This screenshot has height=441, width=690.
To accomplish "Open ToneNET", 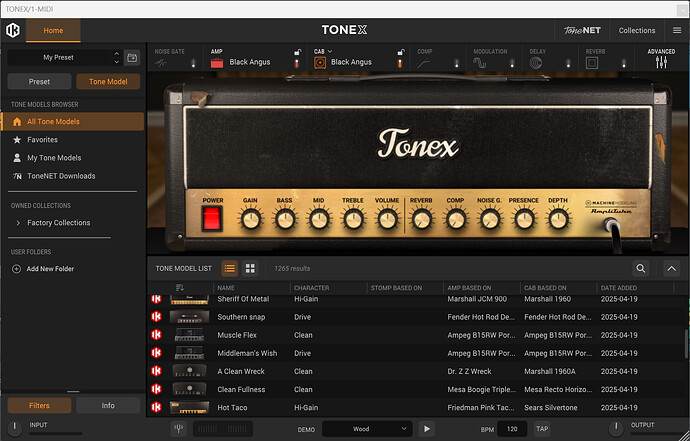I will [583, 30].
